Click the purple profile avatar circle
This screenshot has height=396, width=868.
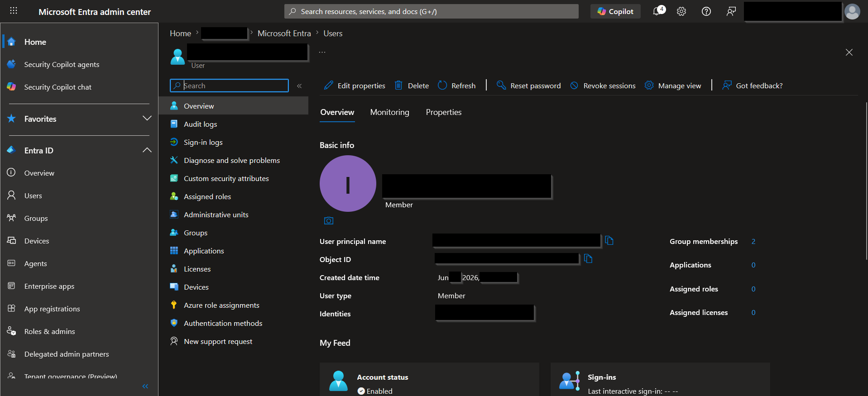(x=348, y=184)
